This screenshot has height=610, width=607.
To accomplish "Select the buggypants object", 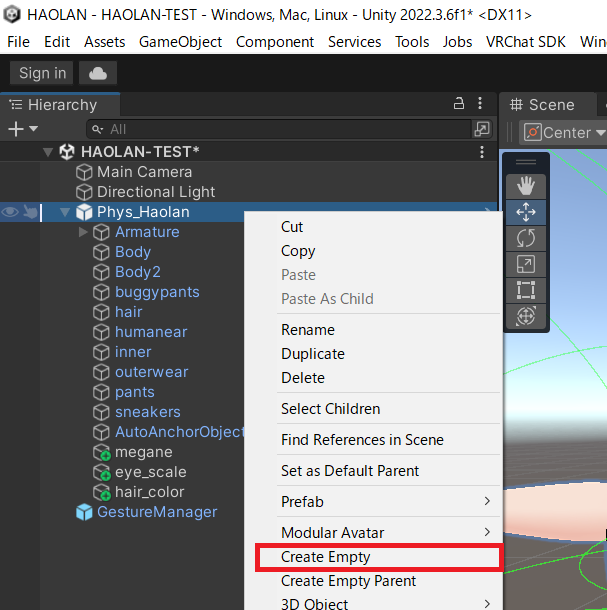I will tap(157, 292).
